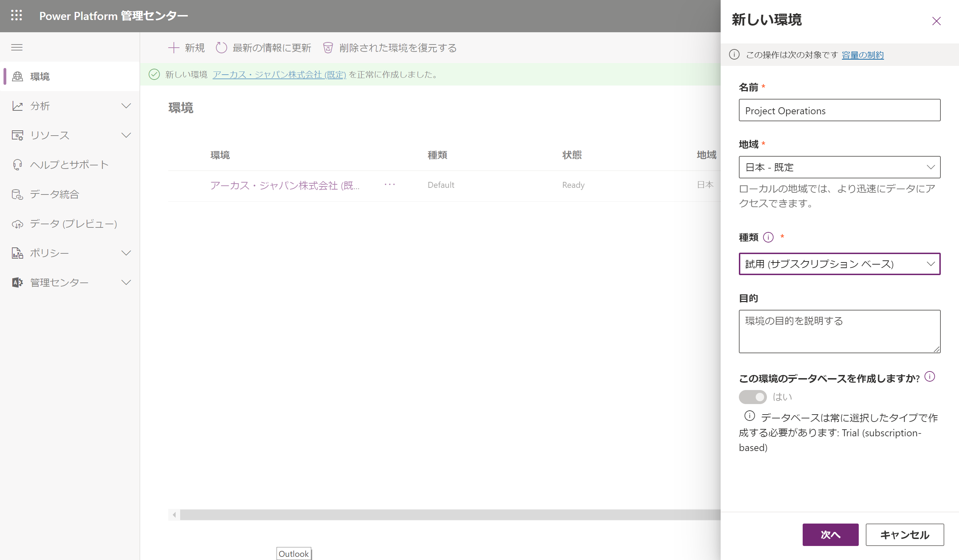
Task: Click the Outlook tooltip label
Action: pos(293,554)
